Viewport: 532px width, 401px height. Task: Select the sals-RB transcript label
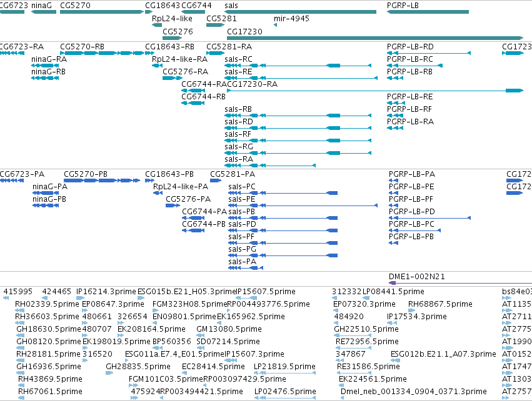click(x=238, y=109)
